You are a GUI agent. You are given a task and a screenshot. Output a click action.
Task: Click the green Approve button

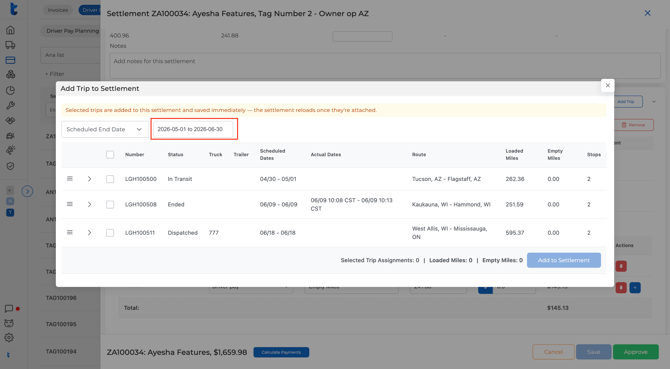[635, 352]
